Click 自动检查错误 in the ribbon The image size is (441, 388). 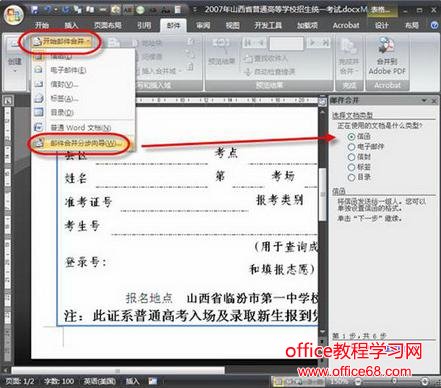[269, 71]
